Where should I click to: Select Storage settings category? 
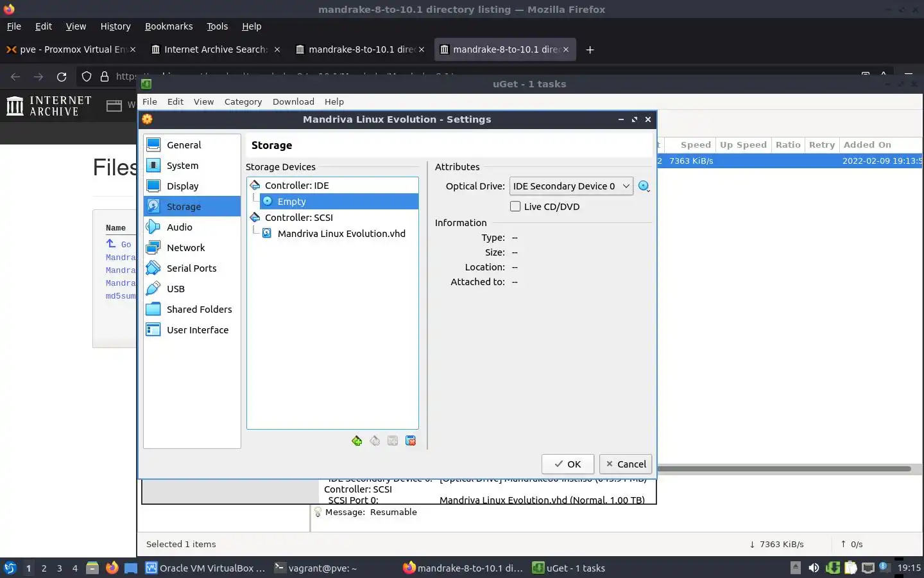pos(192,207)
